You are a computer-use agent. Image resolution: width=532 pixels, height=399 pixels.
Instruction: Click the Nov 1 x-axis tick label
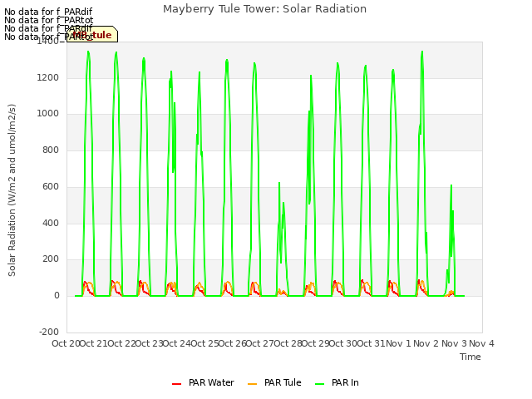click(398, 343)
